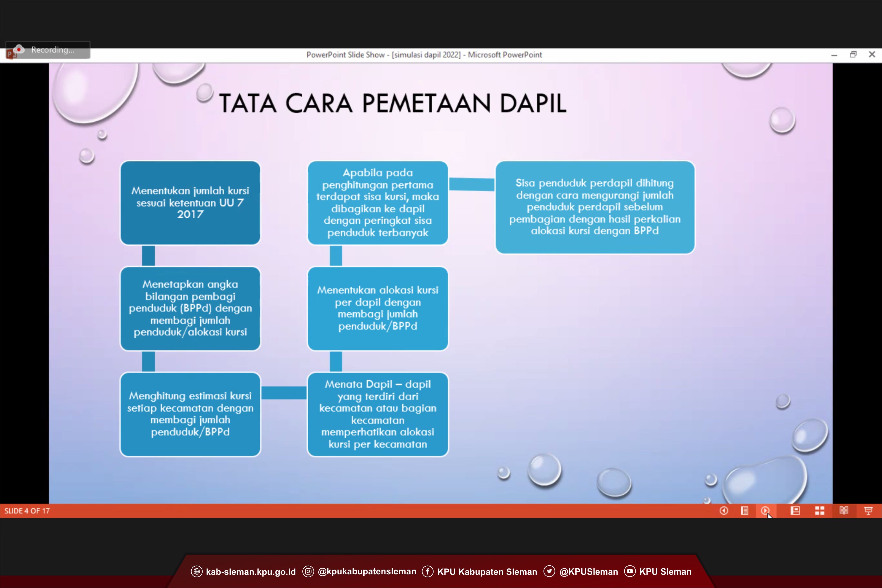
Task: Click the 'Menghitung estimasi kursi' box
Action: point(190,414)
